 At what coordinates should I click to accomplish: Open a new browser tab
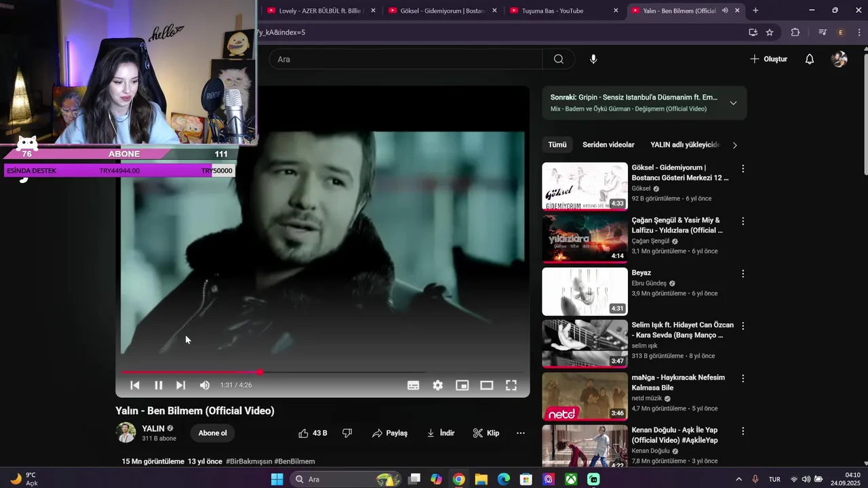pyautogui.click(x=755, y=11)
